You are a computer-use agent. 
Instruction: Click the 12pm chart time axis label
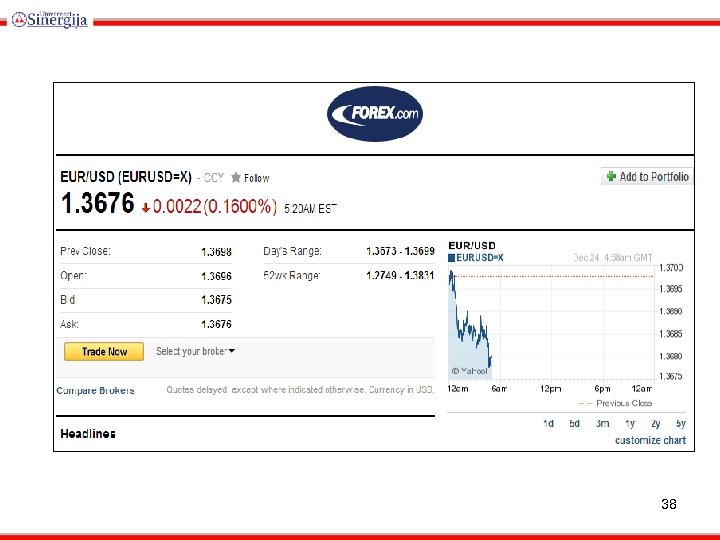(x=551, y=389)
